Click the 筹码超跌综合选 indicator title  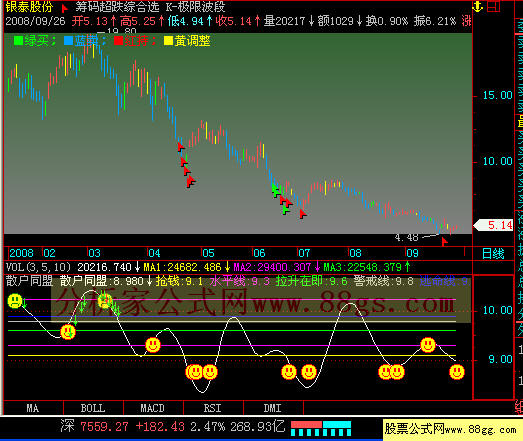pyautogui.click(x=117, y=7)
